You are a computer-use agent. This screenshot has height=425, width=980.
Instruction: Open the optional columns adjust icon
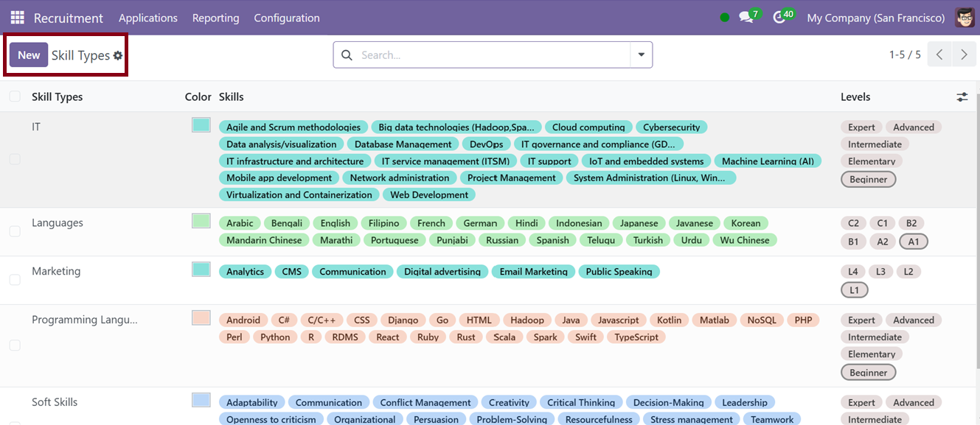[x=962, y=97]
